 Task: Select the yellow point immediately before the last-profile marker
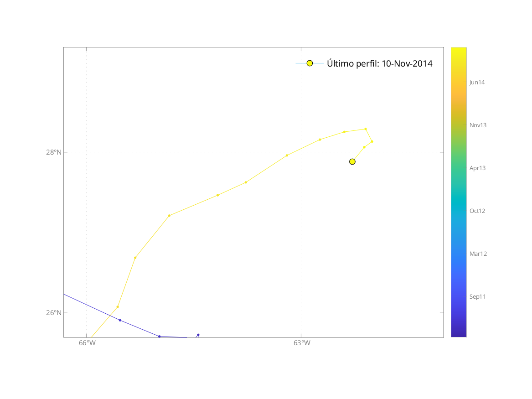pos(364,147)
